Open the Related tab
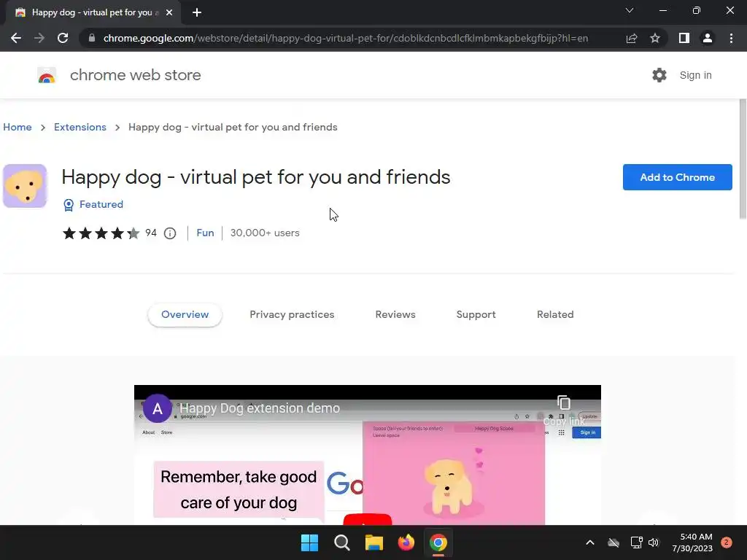Screen dimensions: 747x560 click(x=555, y=315)
